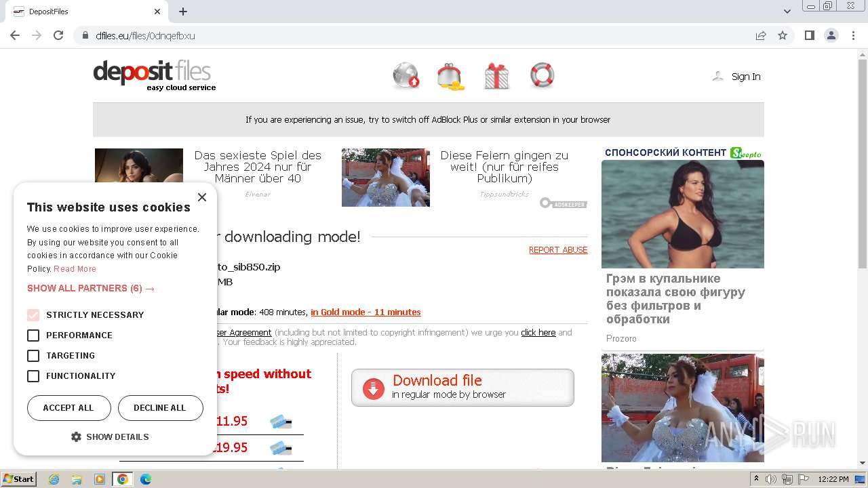Expand Show All Partners (6)

[91, 288]
